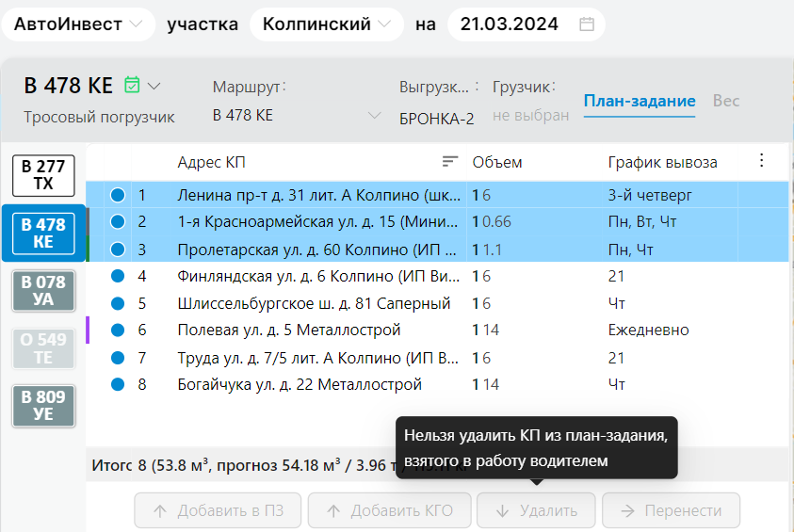Image resolution: width=794 pixels, height=532 pixels.
Task: Open the table column options menu
Action: tap(762, 161)
